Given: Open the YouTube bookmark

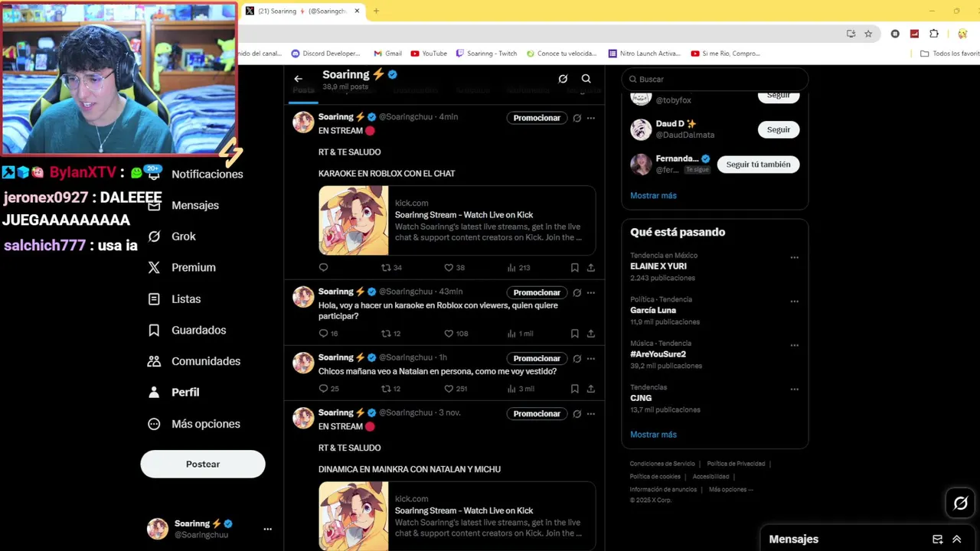Looking at the screenshot, I should 429,54.
